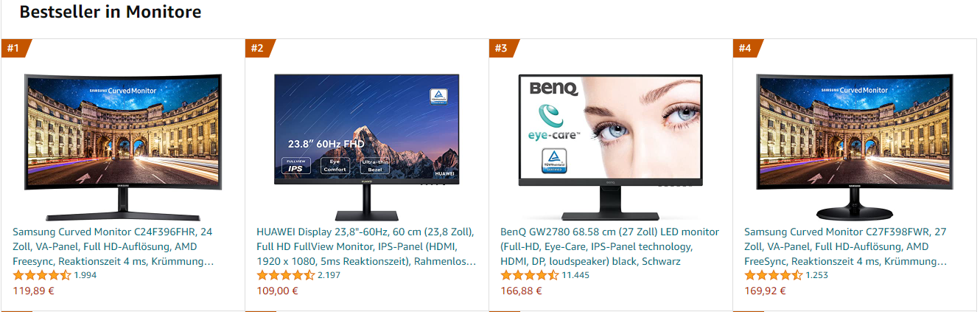Open Samsung Curved Monitor C27F398FWR title link
The image size is (980, 312).
coord(846,246)
